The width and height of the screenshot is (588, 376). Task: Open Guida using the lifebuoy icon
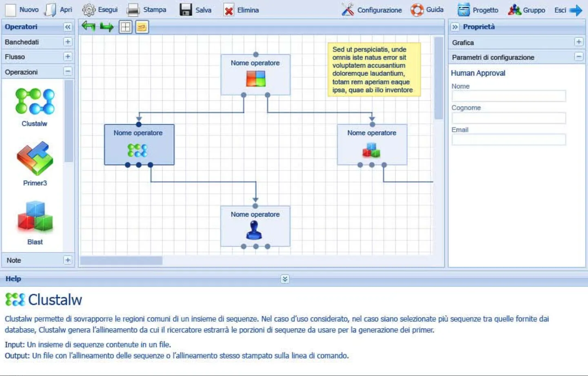(416, 9)
